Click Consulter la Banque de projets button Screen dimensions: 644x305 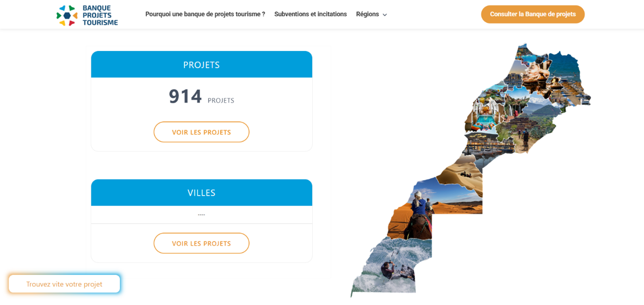point(532,14)
